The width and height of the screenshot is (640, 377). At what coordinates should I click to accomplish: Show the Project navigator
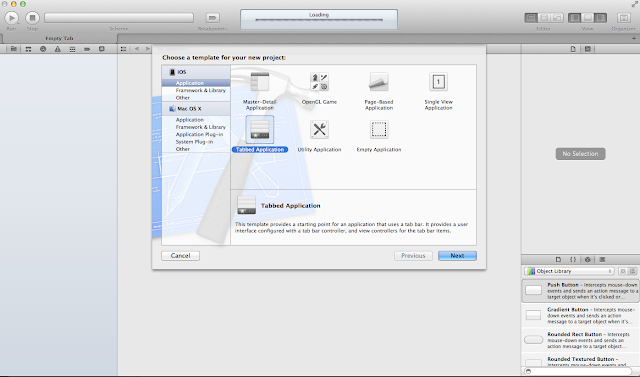point(13,49)
